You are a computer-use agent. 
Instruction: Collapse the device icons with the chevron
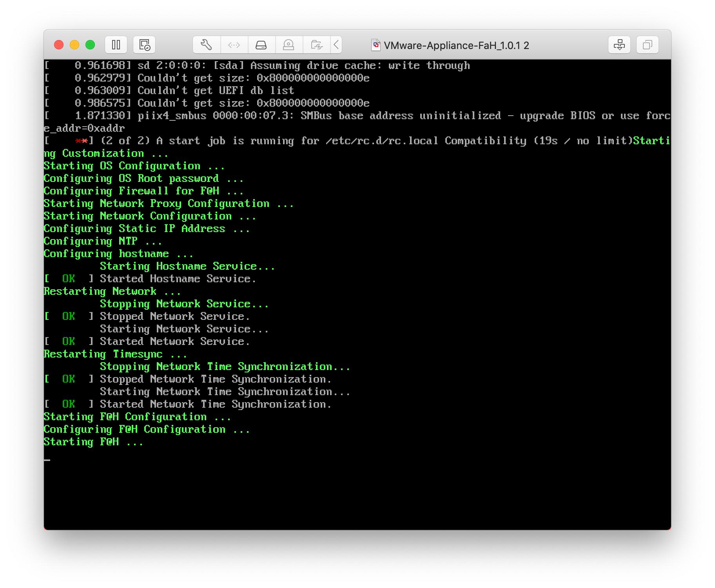click(336, 45)
